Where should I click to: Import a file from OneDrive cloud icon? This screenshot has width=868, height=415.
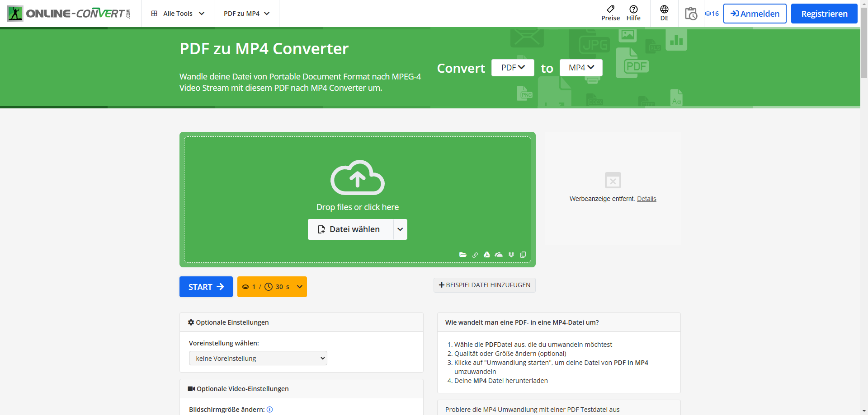499,255
